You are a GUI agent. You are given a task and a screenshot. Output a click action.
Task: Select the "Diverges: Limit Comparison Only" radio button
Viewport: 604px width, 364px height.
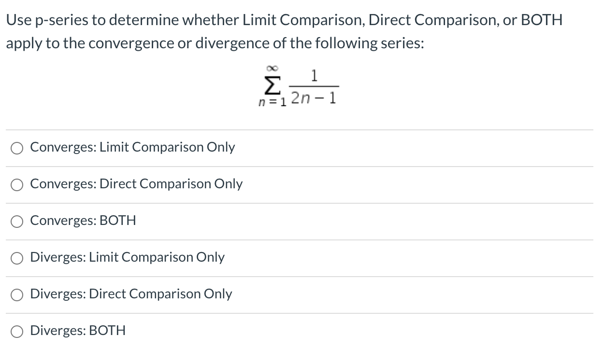click(x=17, y=258)
